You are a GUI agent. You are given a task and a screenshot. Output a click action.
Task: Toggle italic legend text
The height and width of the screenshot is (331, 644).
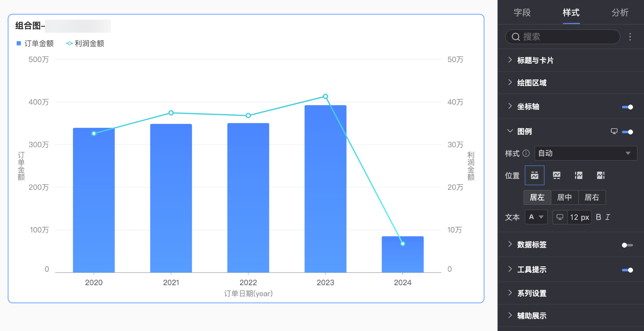tap(608, 217)
